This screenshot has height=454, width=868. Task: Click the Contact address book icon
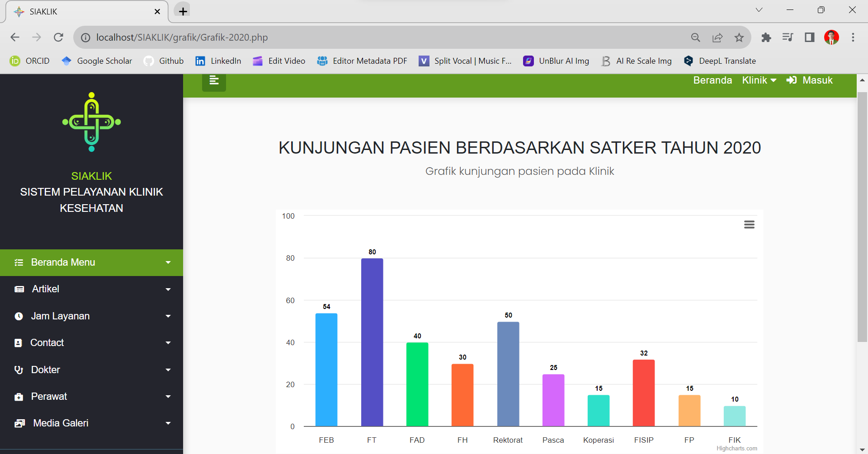tap(18, 343)
